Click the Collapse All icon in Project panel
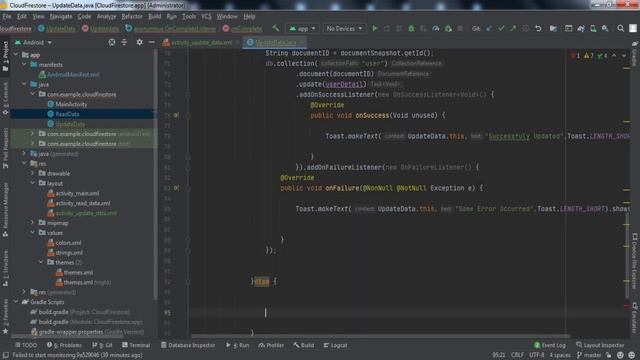 (x=124, y=42)
